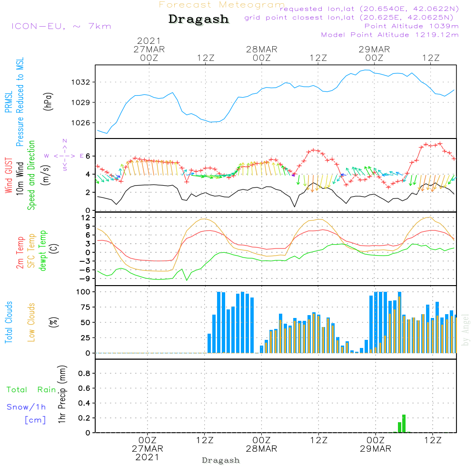
Task: Click the blue Snow/1h [cm] legend
Action: [26, 414]
